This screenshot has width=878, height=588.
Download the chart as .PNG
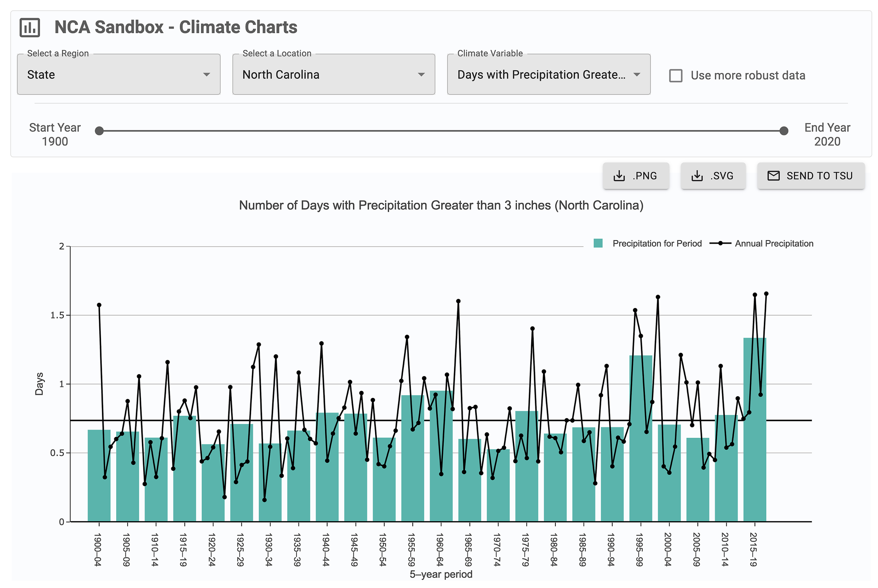click(636, 175)
